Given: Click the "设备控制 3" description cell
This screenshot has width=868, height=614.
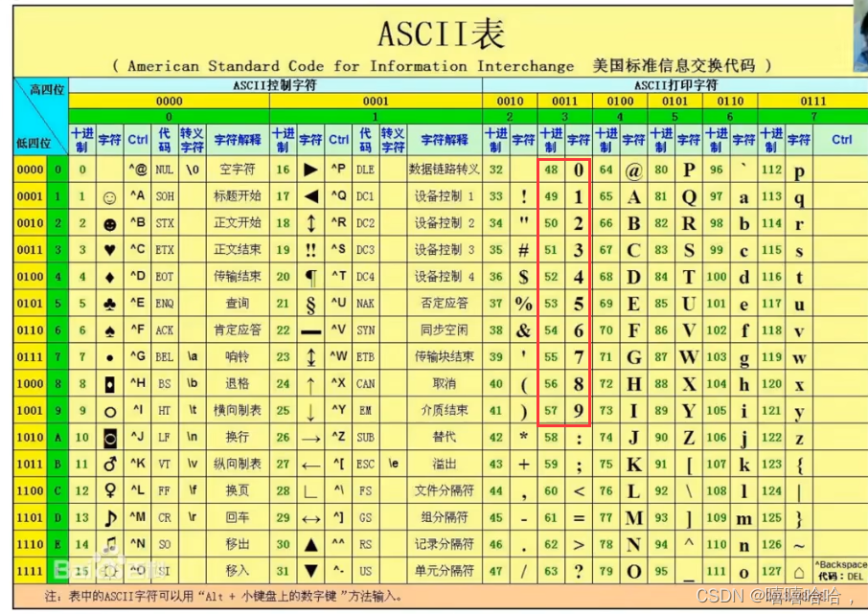Looking at the screenshot, I should [444, 250].
